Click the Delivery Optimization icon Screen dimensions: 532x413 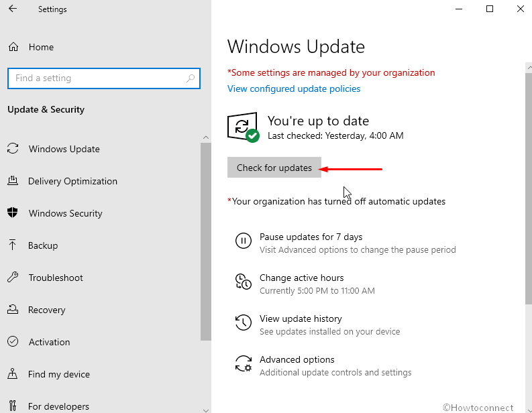pyautogui.click(x=13, y=181)
